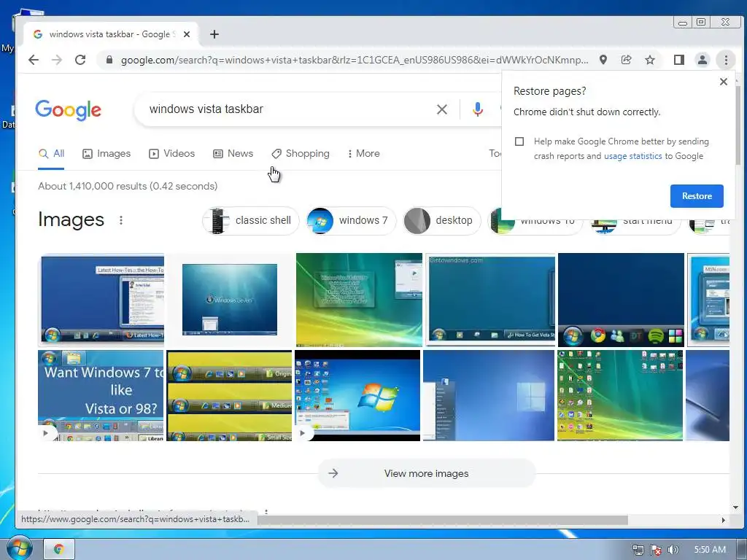Viewport: 747px width, 560px height.
Task: Open the Action Center flag icon
Action: coord(656,550)
